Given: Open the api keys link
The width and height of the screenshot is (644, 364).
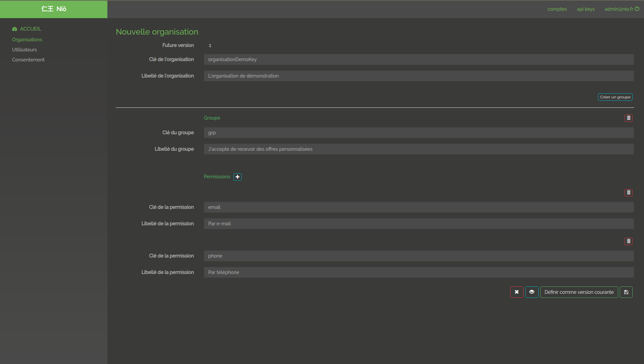Looking at the screenshot, I should pos(585,9).
